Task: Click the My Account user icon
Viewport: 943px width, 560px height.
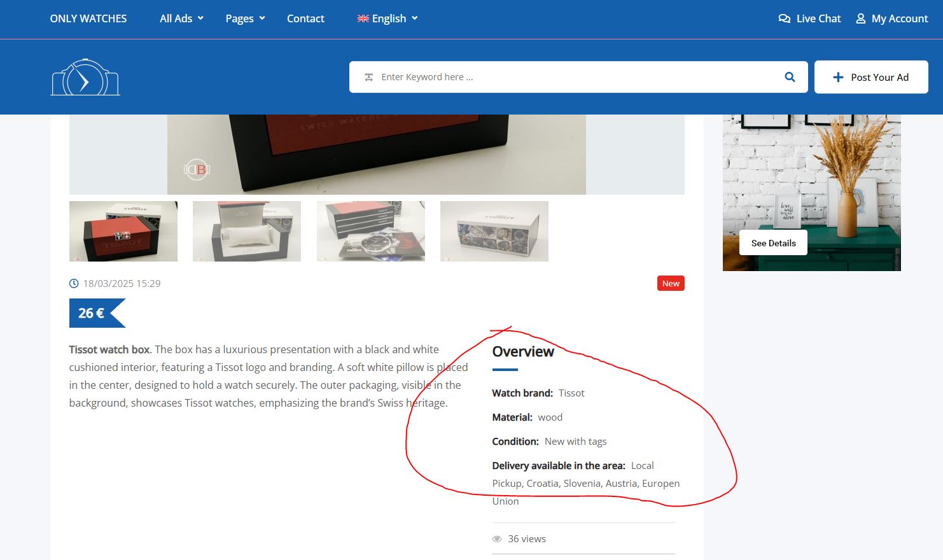Action: coord(860,18)
